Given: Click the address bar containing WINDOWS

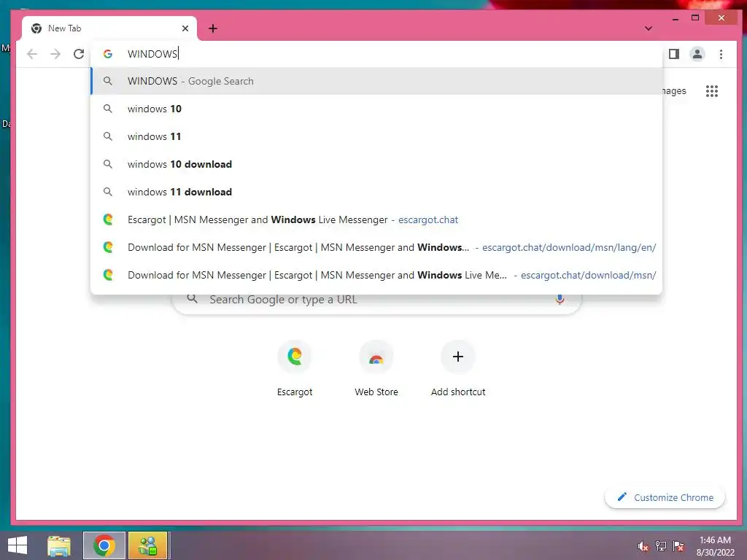Looking at the screenshot, I should (376, 54).
